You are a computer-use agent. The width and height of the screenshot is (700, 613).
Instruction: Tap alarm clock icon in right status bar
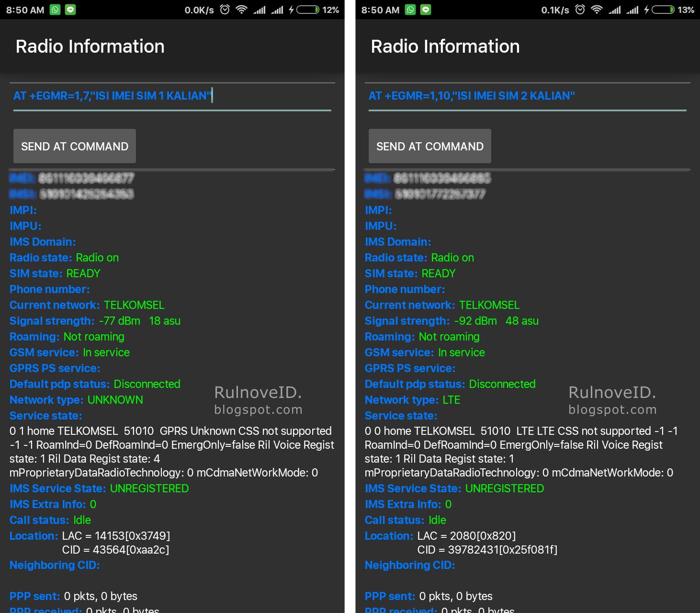(x=580, y=10)
